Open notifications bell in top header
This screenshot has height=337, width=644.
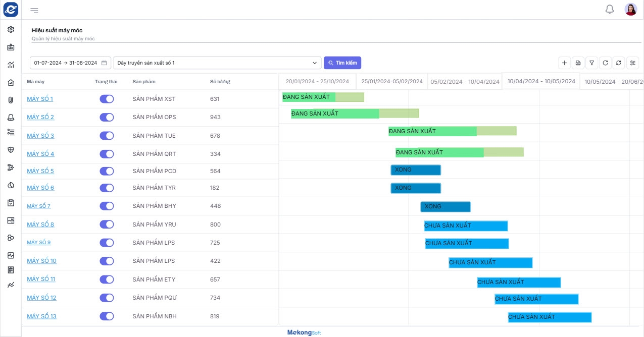point(610,10)
